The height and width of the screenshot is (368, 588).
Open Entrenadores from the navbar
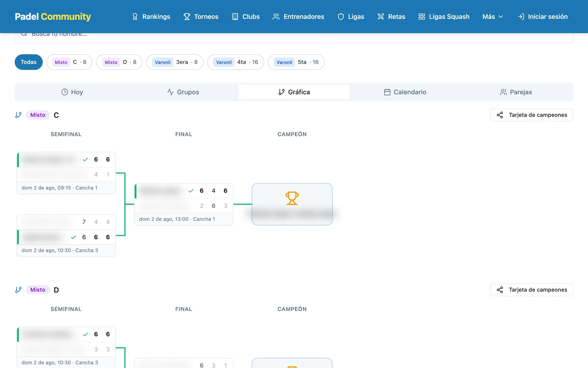298,17
